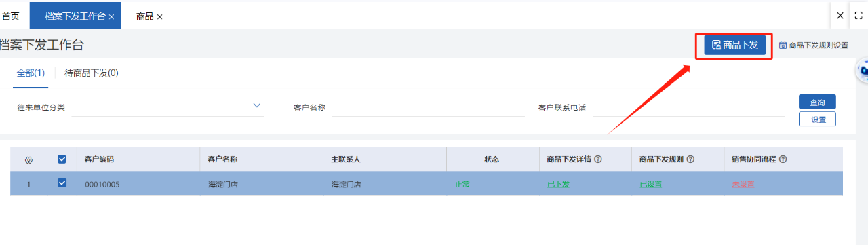Image resolution: width=868 pixels, height=245 pixels.
Task: Select the 商品 tab
Action: [x=144, y=16]
